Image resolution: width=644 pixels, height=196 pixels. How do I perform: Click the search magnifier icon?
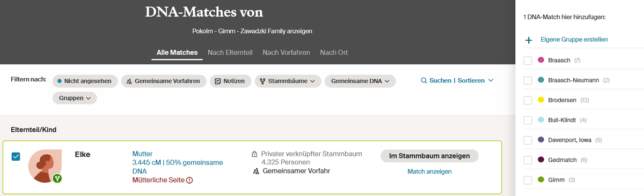tap(424, 80)
